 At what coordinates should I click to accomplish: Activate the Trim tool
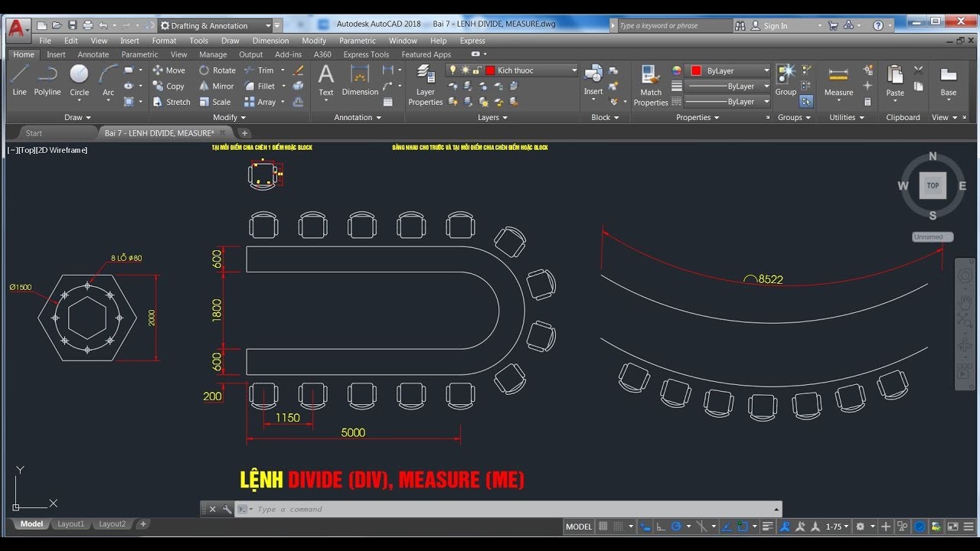[x=259, y=70]
